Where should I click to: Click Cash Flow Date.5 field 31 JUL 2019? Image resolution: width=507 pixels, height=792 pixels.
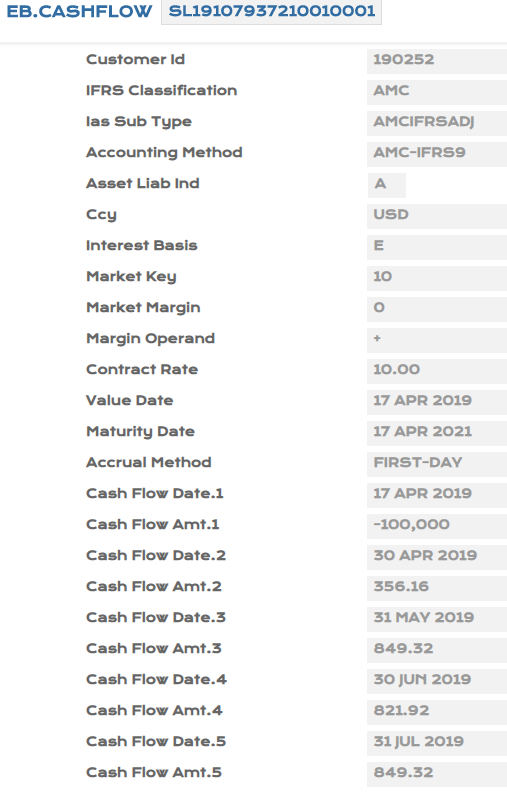[437, 741]
